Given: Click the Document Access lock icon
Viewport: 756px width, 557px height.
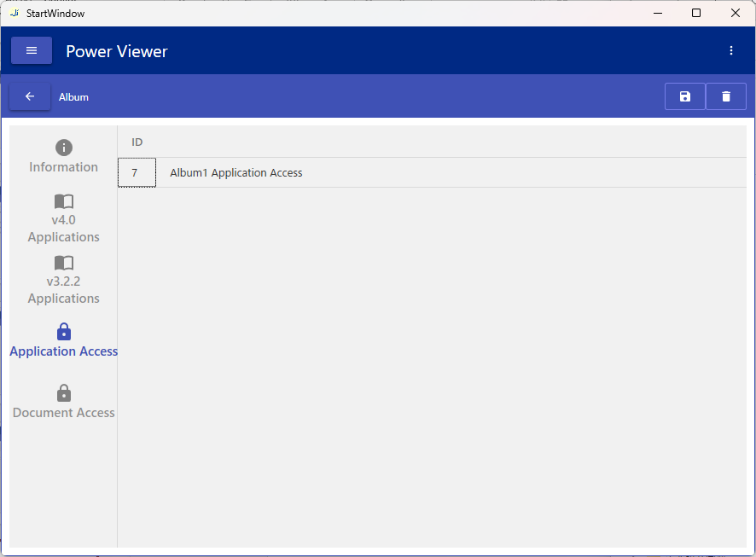Looking at the screenshot, I should pos(64,393).
